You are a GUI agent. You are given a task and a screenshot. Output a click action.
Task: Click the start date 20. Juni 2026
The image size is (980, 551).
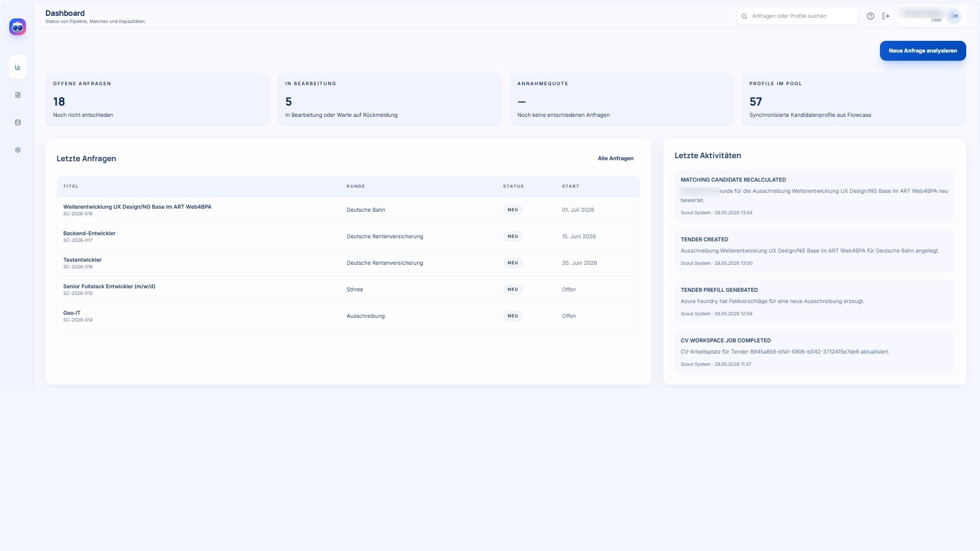579,263
